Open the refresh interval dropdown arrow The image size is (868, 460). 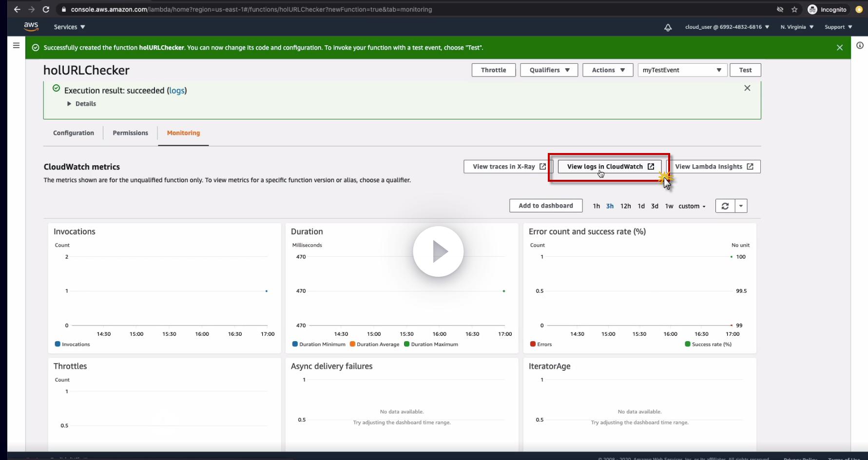click(x=741, y=206)
